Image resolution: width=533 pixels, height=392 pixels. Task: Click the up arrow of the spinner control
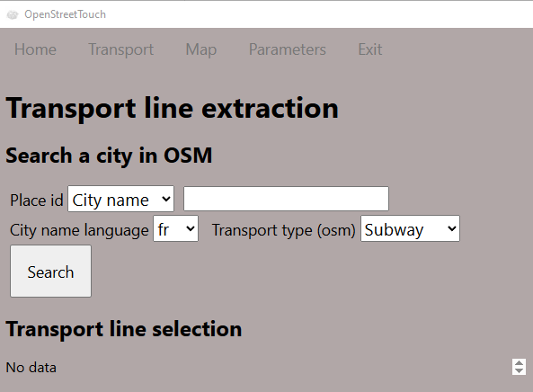tap(519, 362)
